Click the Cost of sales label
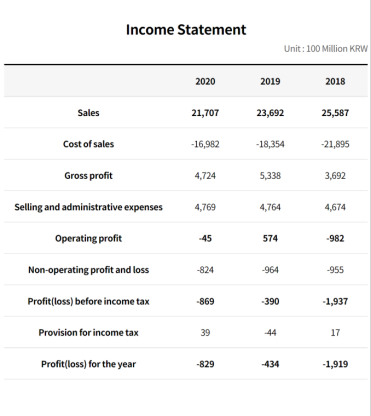Viewport: 371px width, 416px height. [x=88, y=144]
